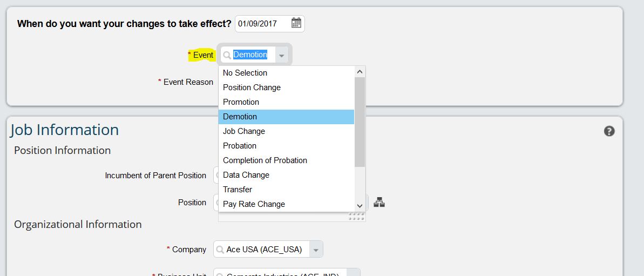Pick the Pay Rate Change option

point(286,204)
